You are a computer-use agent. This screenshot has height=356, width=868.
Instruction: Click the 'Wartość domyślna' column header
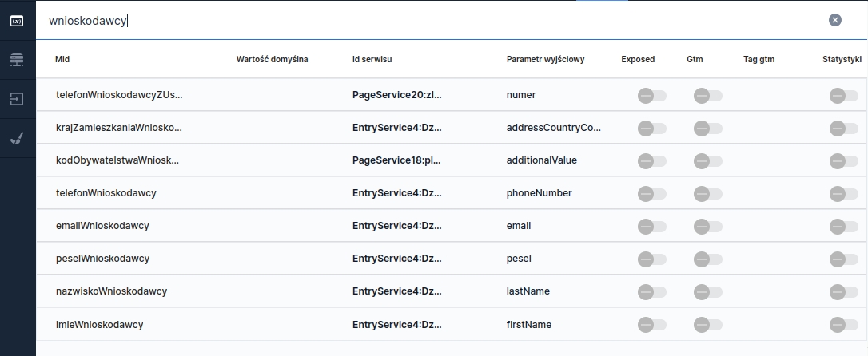coord(272,59)
